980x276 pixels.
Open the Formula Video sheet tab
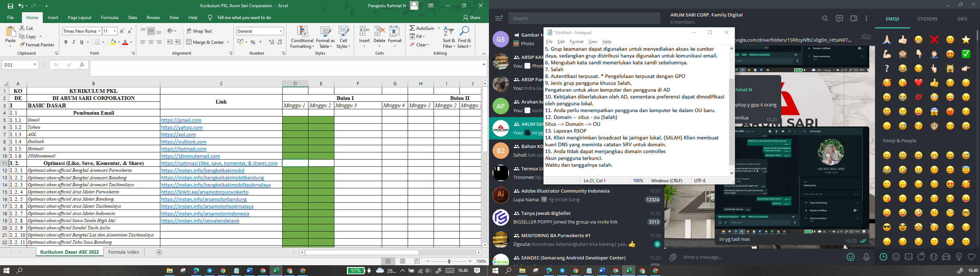pos(124,252)
